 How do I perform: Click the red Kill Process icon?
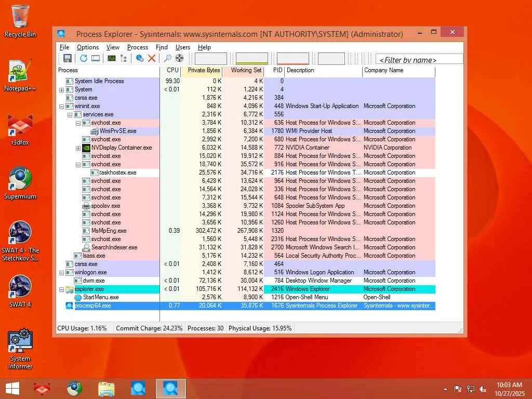coord(152,58)
